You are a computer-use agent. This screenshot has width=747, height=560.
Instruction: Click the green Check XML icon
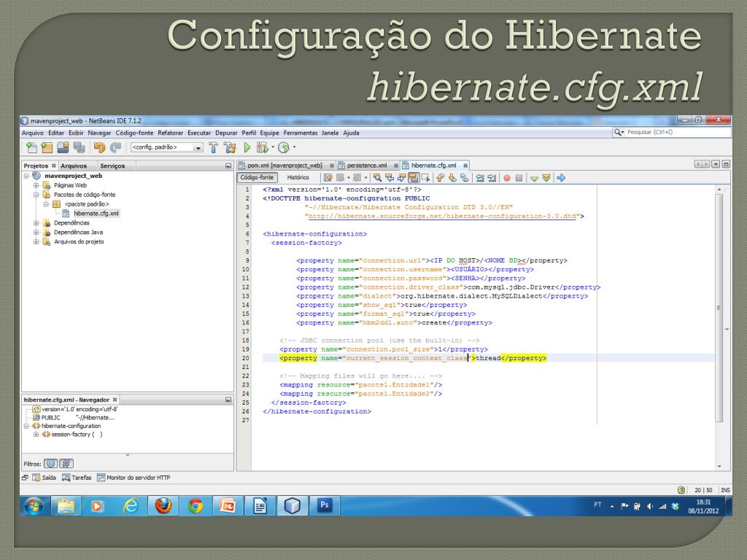point(534,178)
